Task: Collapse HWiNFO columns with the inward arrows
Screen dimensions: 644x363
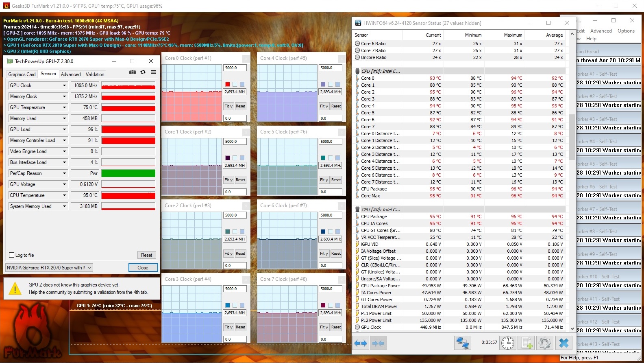Action: (x=378, y=343)
